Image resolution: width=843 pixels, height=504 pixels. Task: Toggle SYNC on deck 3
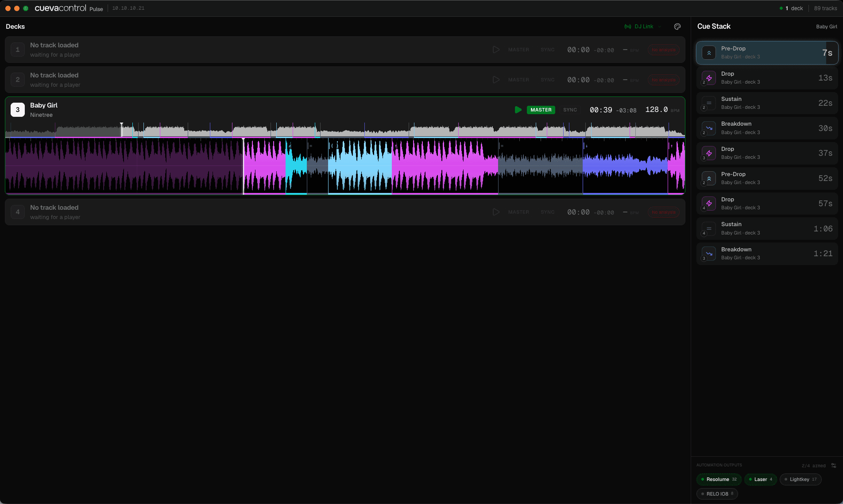[570, 110]
